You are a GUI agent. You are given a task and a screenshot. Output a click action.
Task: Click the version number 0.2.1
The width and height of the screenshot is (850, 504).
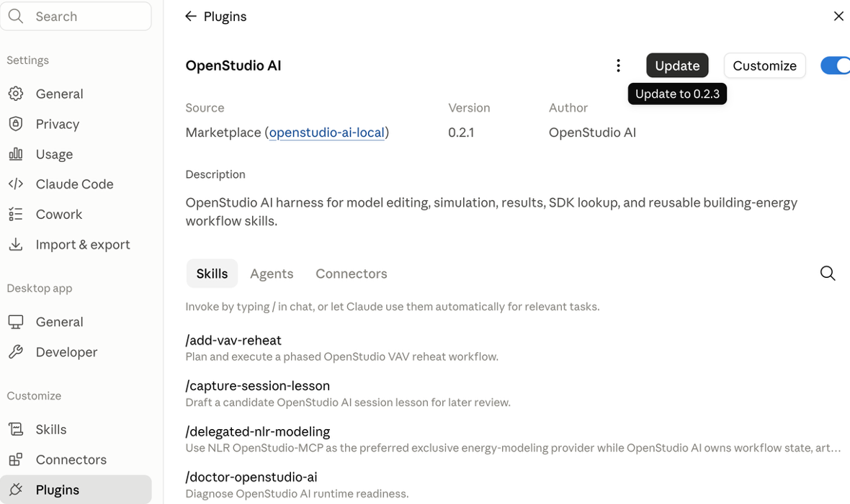click(461, 132)
